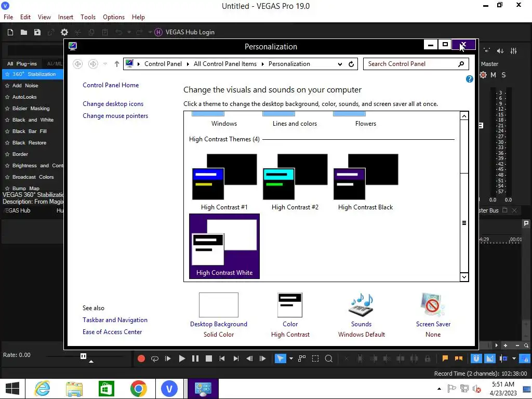This screenshot has width=532, height=399.
Task: Open the edit tool dropdown arrow
Action: pyautogui.click(x=291, y=358)
